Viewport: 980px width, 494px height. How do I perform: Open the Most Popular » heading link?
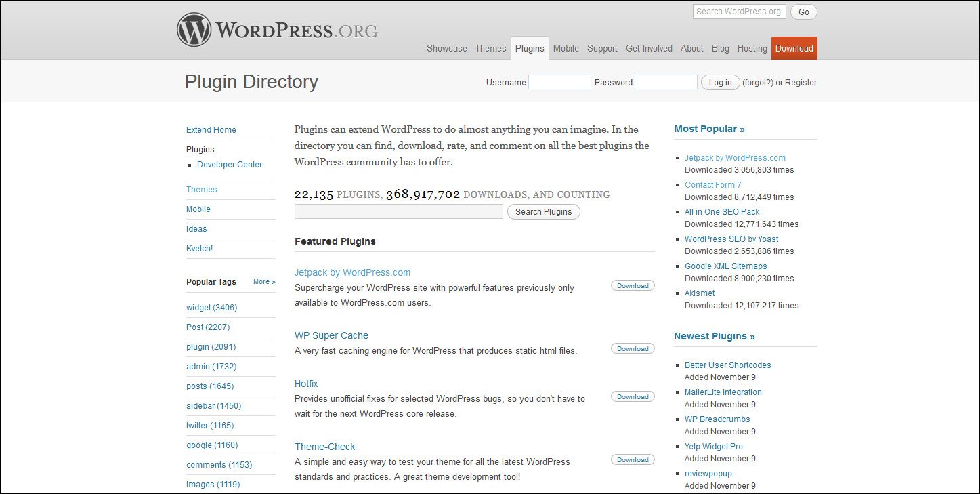[709, 129]
